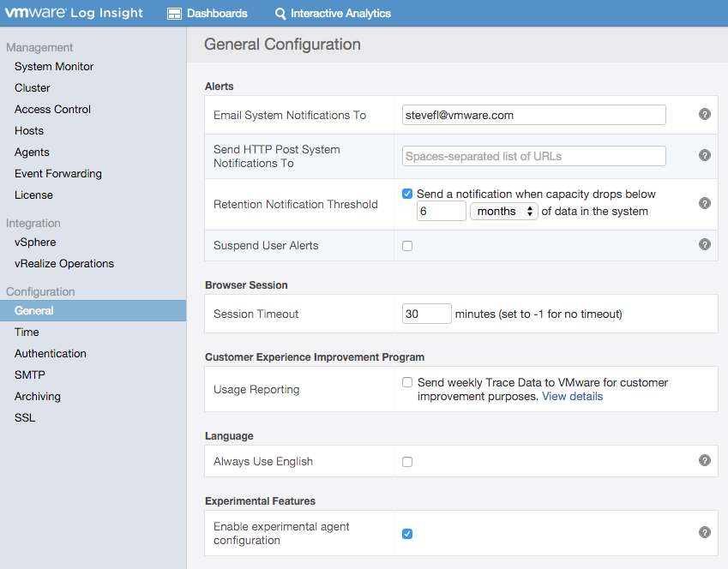Screen dimensions: 728x569
Task: Open the Event Forwarding page
Action: point(58,174)
